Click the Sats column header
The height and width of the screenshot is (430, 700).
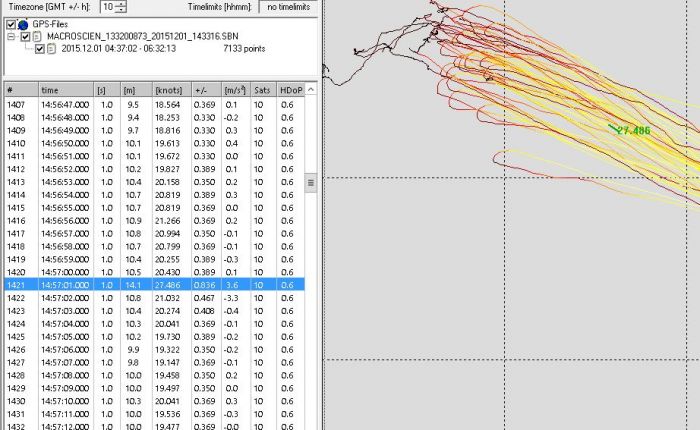tap(262, 90)
